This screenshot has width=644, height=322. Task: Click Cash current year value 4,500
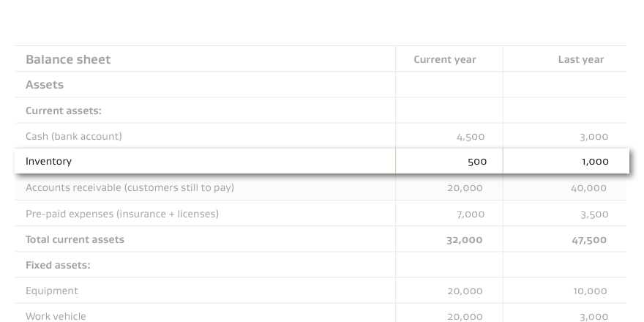click(470, 137)
